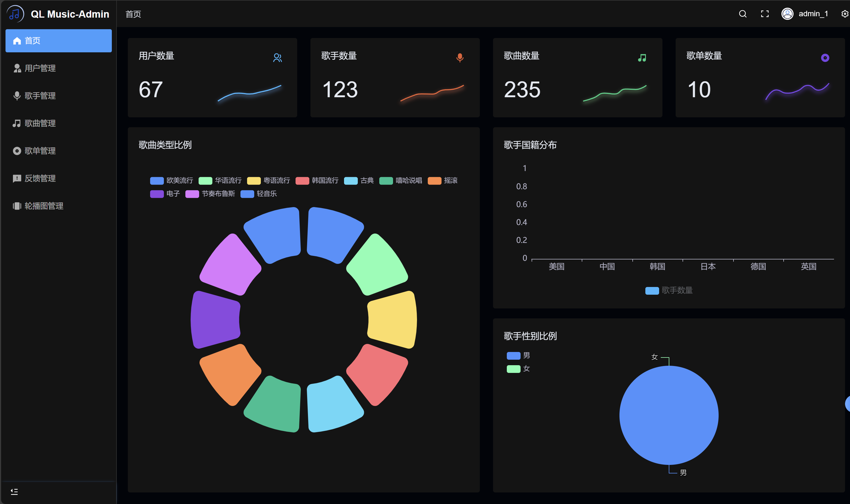Click the QL Music-Admin logo icon
This screenshot has height=504, width=850.
pos(15,14)
